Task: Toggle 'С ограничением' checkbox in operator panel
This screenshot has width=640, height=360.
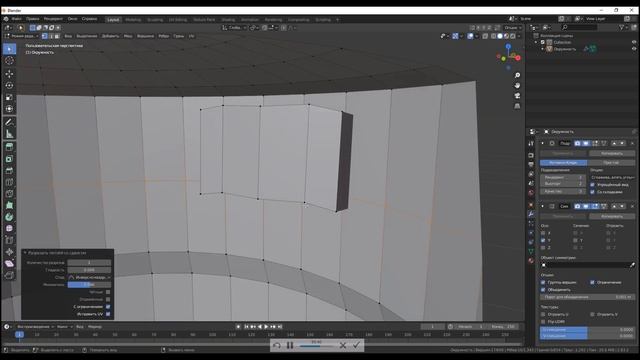Action: point(108,307)
